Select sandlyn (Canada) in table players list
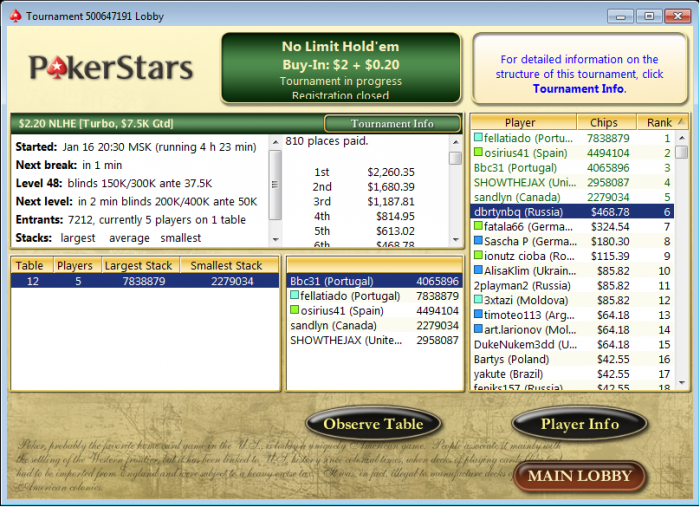Viewport: 700px width, 507px height. [x=374, y=325]
